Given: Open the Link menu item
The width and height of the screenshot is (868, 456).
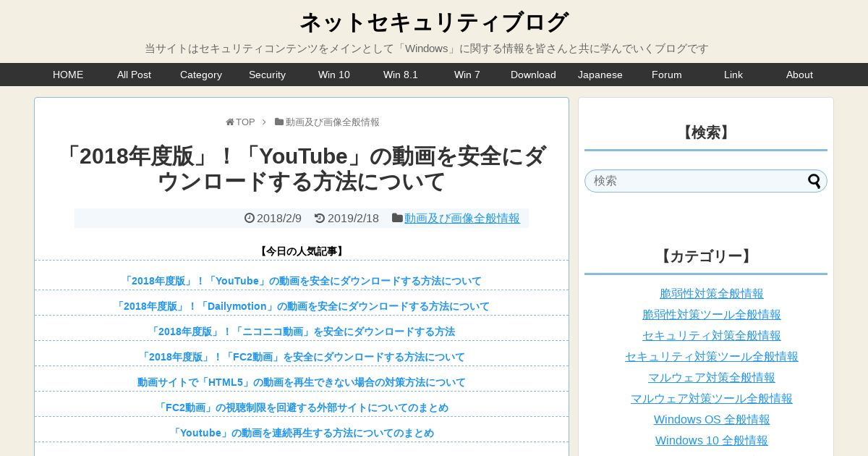Looking at the screenshot, I should click(733, 75).
